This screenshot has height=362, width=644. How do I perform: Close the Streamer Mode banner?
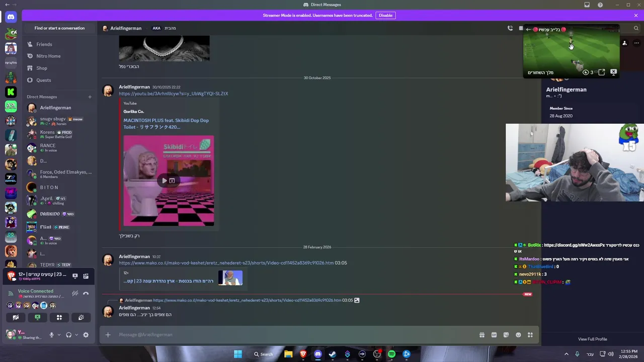coord(636,16)
